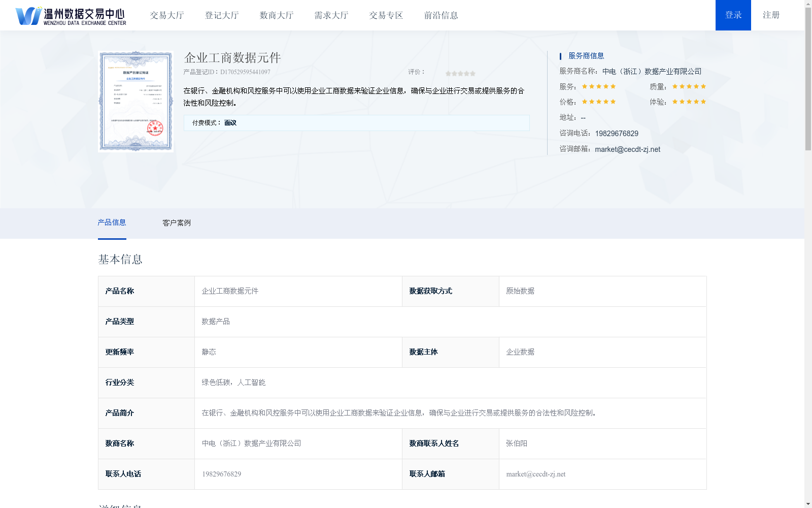Open the 数商大厅 menu

pos(277,15)
